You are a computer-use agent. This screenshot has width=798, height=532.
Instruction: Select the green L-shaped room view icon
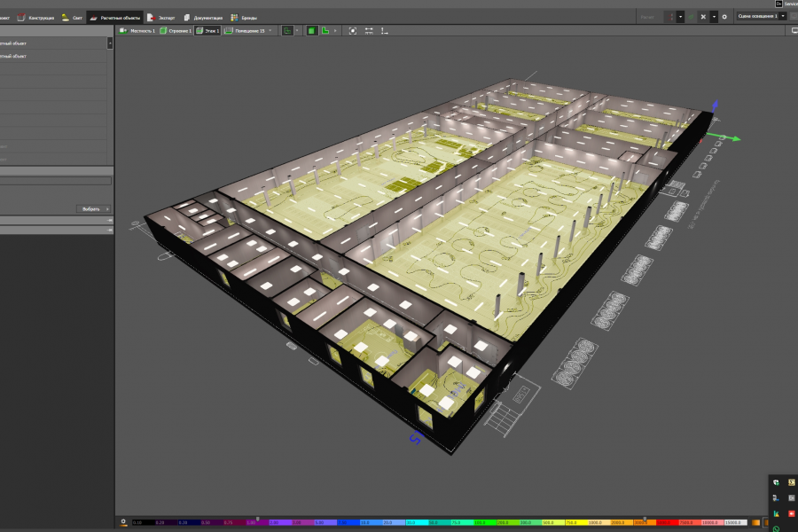point(325,31)
